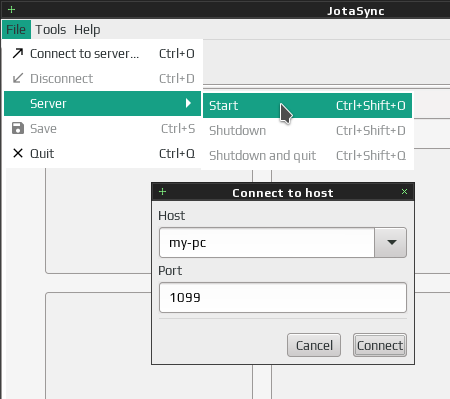This screenshot has width=450, height=399.
Task: Open the Tools menu
Action: click(x=51, y=30)
